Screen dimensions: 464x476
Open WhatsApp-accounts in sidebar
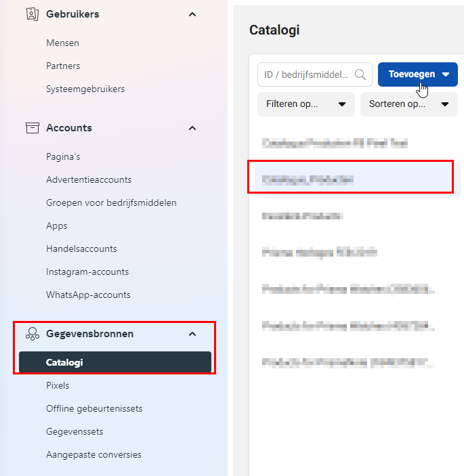click(x=88, y=295)
